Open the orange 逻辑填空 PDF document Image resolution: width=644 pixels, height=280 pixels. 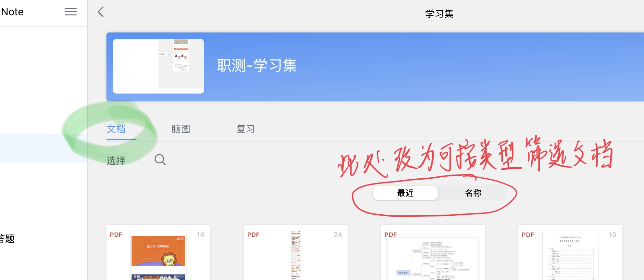click(x=158, y=252)
